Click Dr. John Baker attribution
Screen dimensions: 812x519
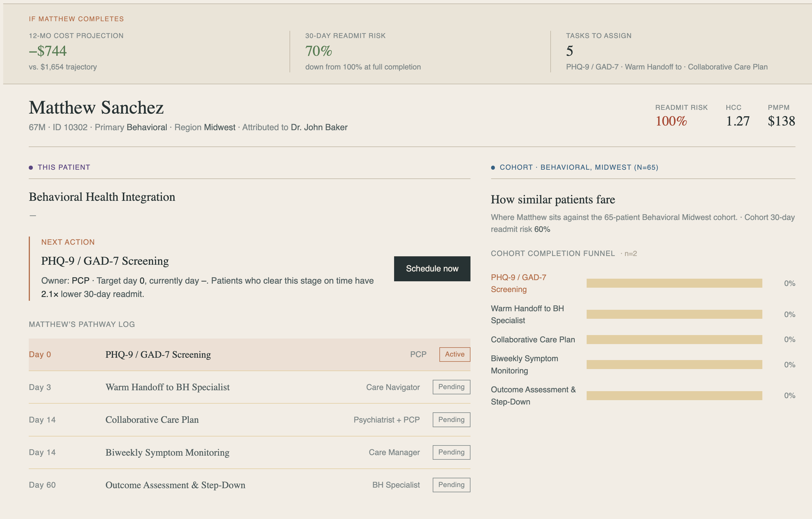319,127
